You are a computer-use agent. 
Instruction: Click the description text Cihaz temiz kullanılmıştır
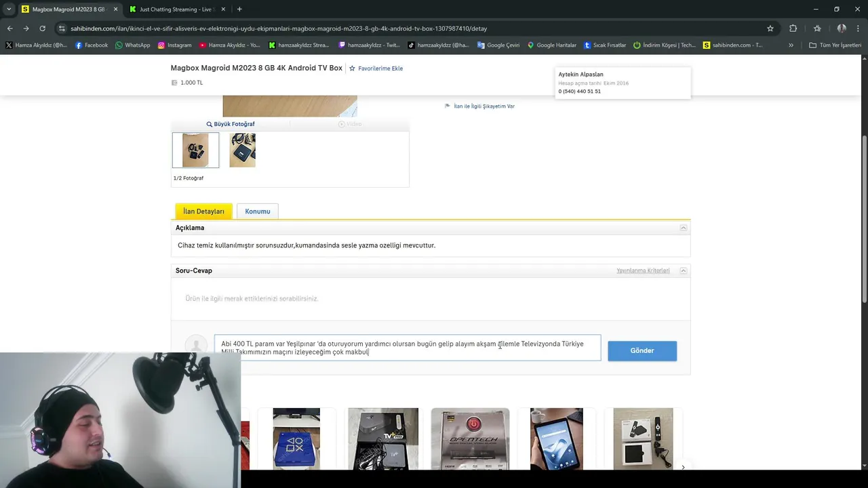pyautogui.click(x=307, y=245)
